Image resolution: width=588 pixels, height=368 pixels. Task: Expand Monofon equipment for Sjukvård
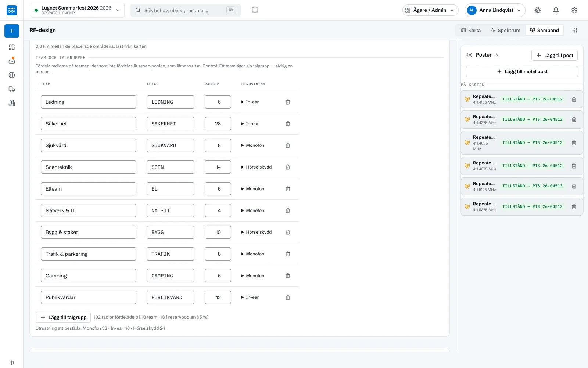pos(252,145)
